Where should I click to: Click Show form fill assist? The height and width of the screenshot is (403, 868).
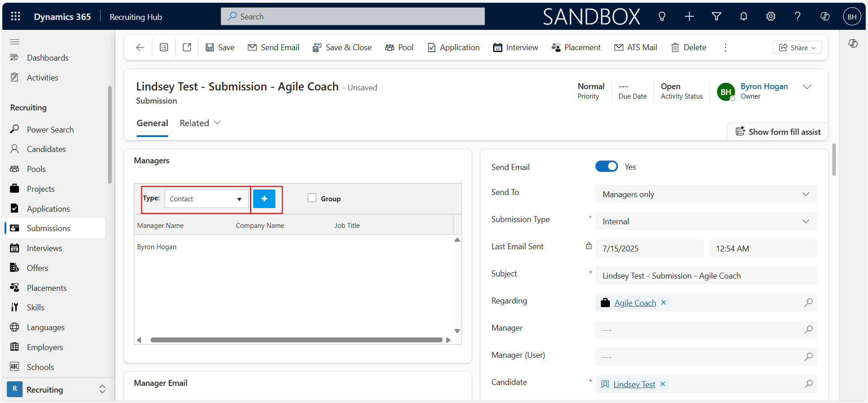778,132
